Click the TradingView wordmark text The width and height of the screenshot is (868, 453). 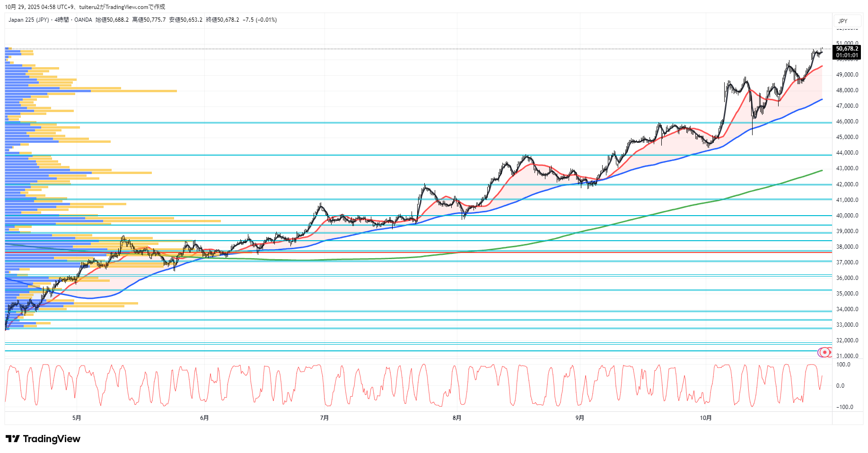tap(52, 439)
